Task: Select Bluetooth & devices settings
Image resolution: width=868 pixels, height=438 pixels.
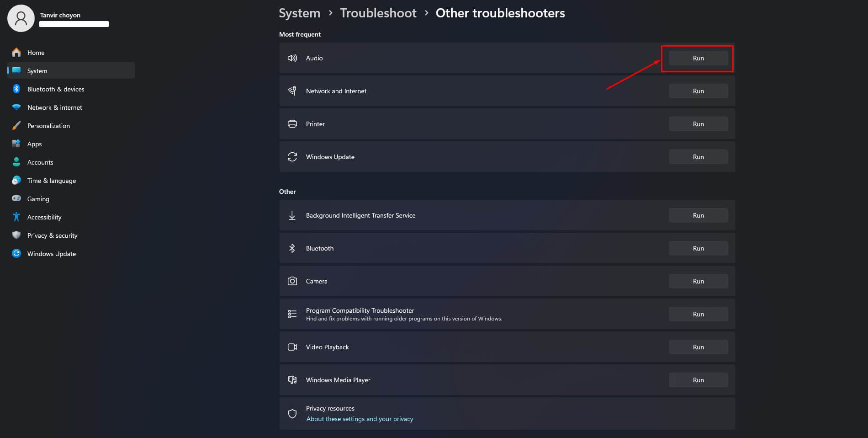Action: [71, 89]
